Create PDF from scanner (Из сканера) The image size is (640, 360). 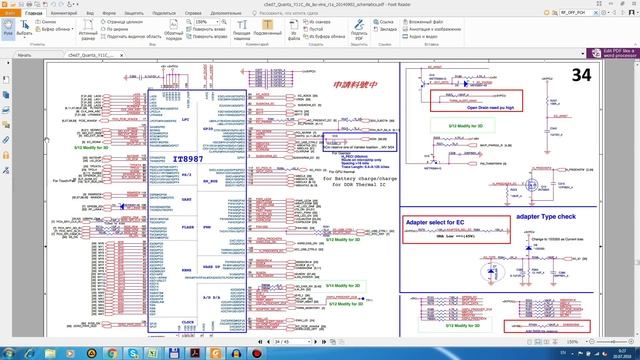point(317,22)
